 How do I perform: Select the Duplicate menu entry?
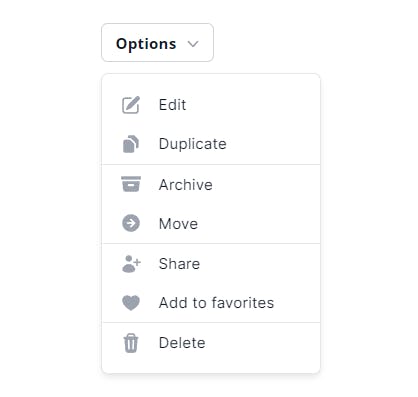coord(211,144)
